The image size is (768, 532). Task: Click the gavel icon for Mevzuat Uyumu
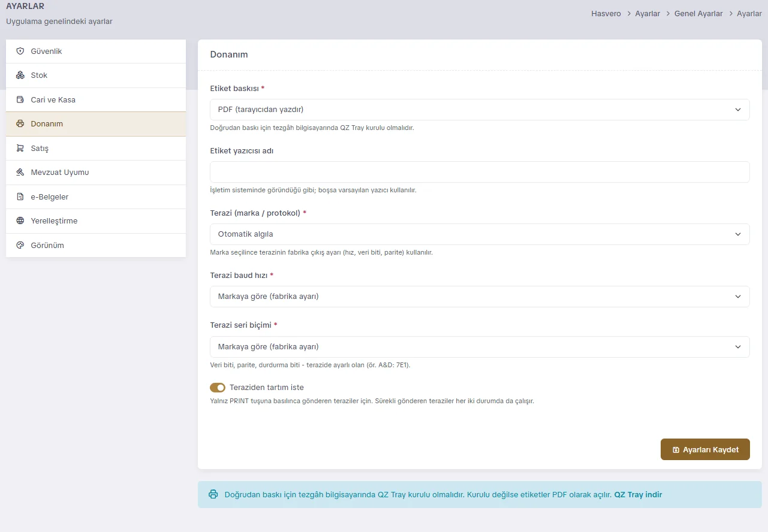point(20,173)
